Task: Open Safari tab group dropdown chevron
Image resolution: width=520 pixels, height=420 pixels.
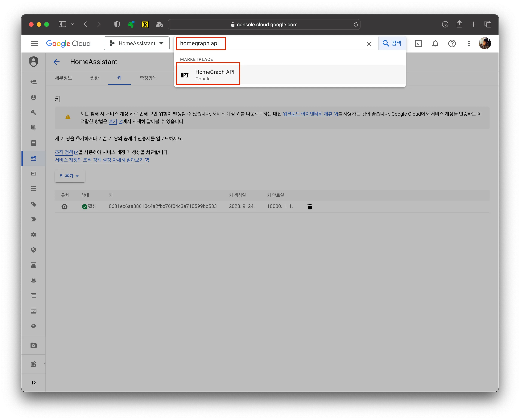Action: point(72,24)
